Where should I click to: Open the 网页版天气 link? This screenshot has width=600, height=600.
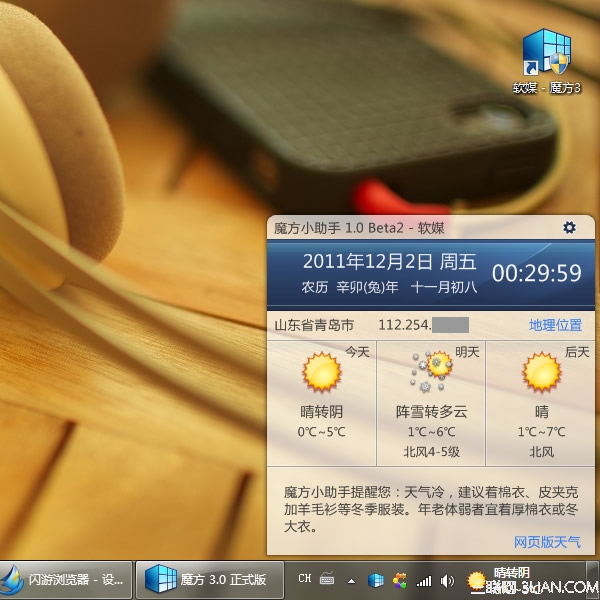[547, 542]
